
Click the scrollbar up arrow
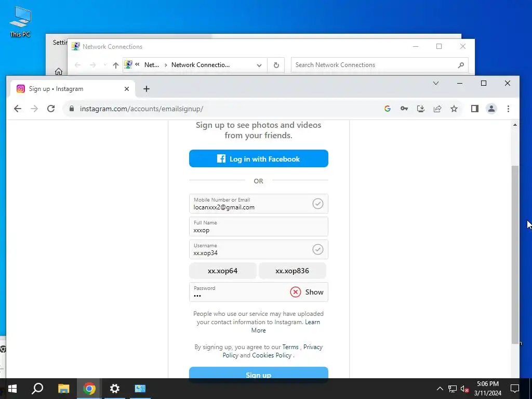point(515,125)
